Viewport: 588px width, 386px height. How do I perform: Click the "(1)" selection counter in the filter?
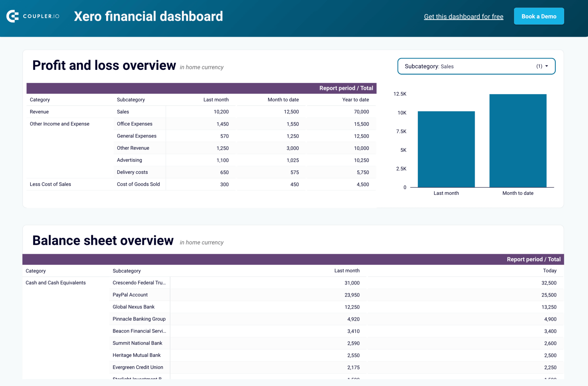[x=539, y=66]
